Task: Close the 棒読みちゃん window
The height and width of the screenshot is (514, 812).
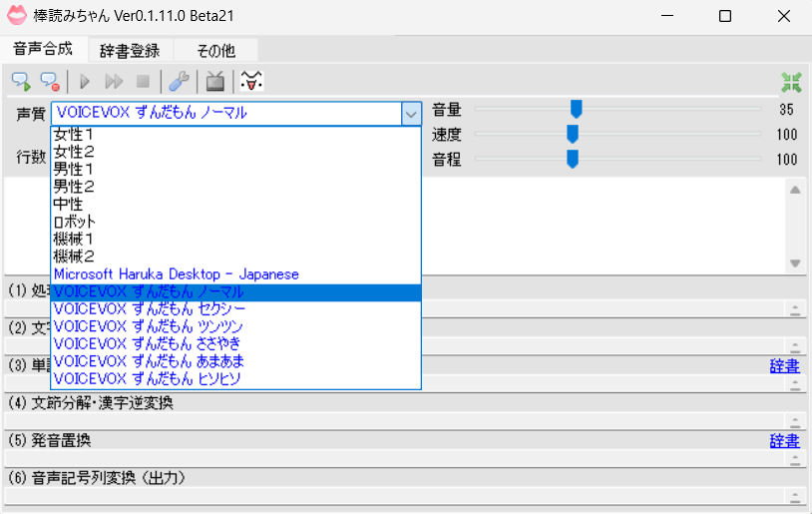Action: [784, 16]
